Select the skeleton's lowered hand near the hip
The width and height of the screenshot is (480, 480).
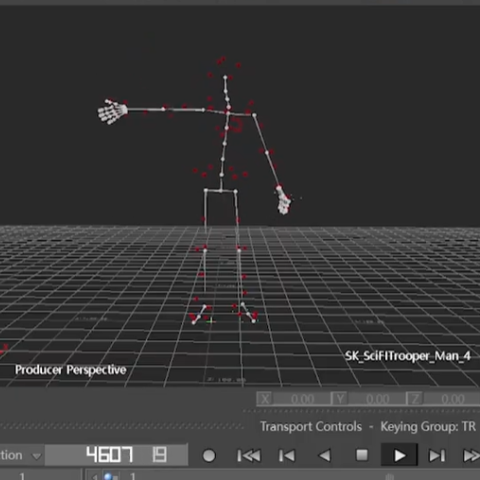pos(283,200)
